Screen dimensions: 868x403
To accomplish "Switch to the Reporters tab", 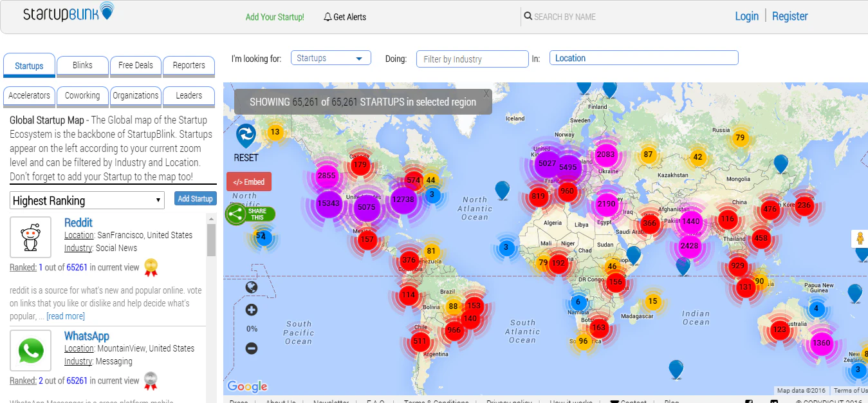I will pos(189,65).
